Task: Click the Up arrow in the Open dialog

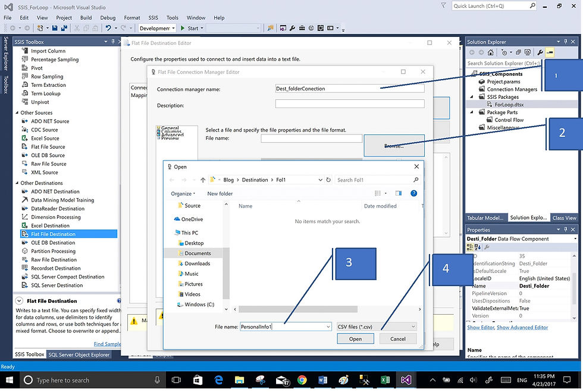Action: click(203, 180)
